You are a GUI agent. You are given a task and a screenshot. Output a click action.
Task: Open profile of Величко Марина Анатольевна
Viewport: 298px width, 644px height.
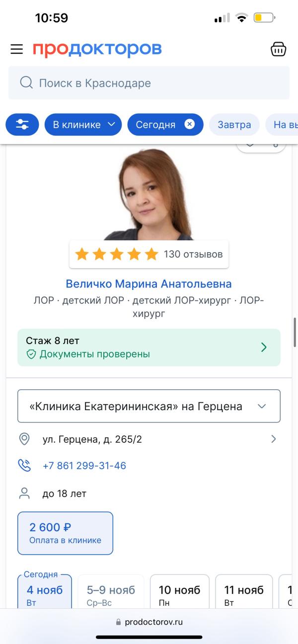pos(149,284)
